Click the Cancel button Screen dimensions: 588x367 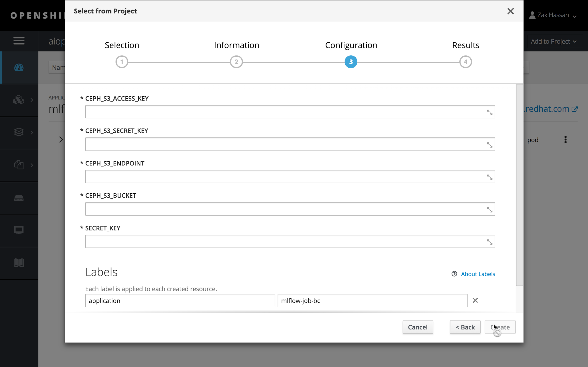417,327
